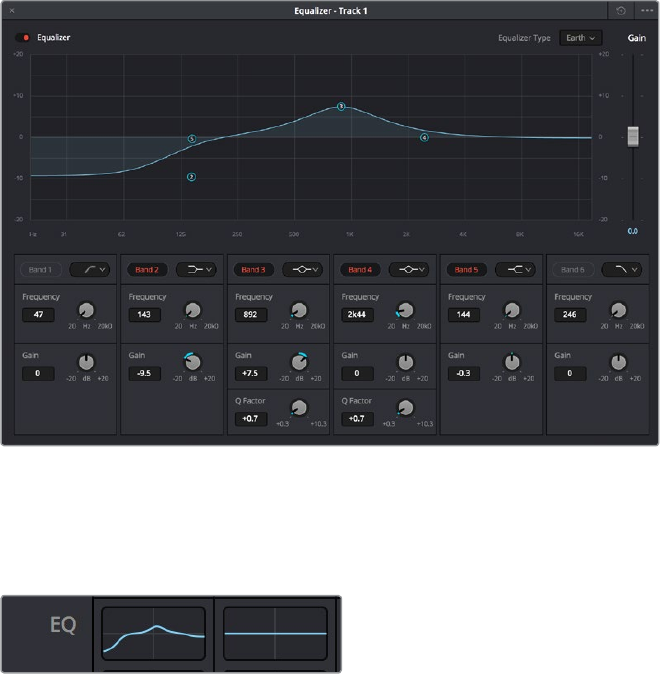Viewport: 660px width, 674px height.
Task: Click Band 3 gain knob
Action: pyautogui.click(x=299, y=362)
